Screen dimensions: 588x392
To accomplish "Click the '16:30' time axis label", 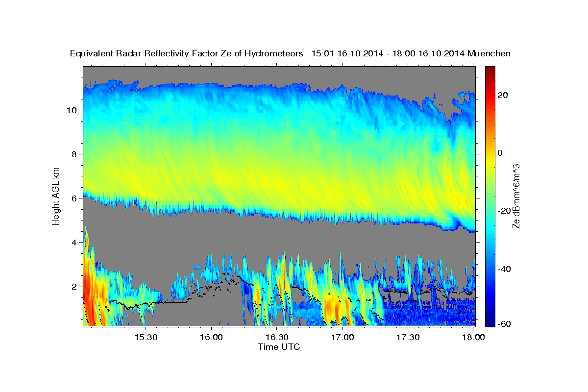I will 277,337.
